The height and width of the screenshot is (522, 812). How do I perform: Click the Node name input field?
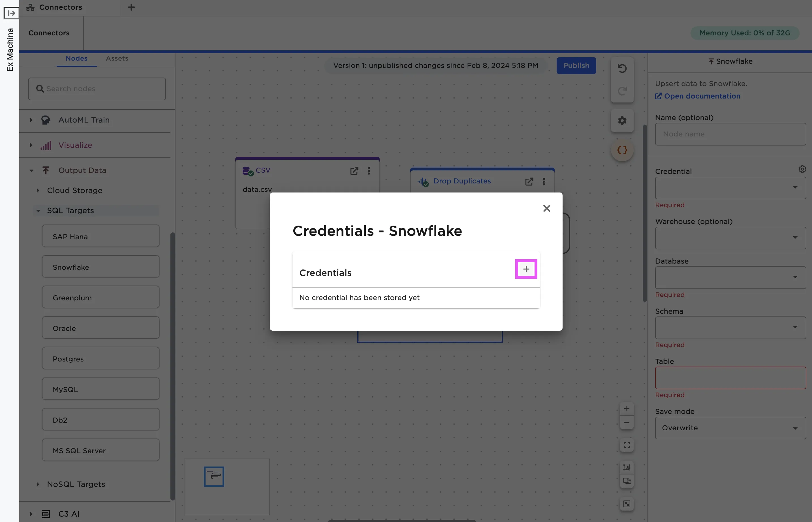click(x=730, y=134)
